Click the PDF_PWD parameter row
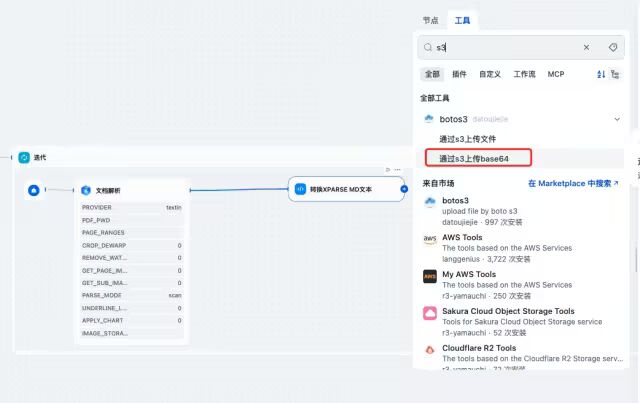This screenshot has width=640, height=403. pos(131,220)
